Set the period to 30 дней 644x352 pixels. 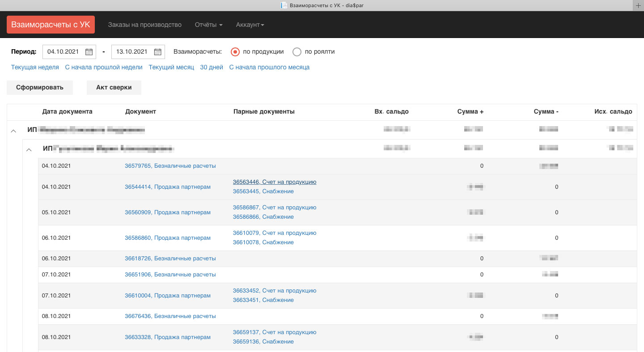click(212, 68)
